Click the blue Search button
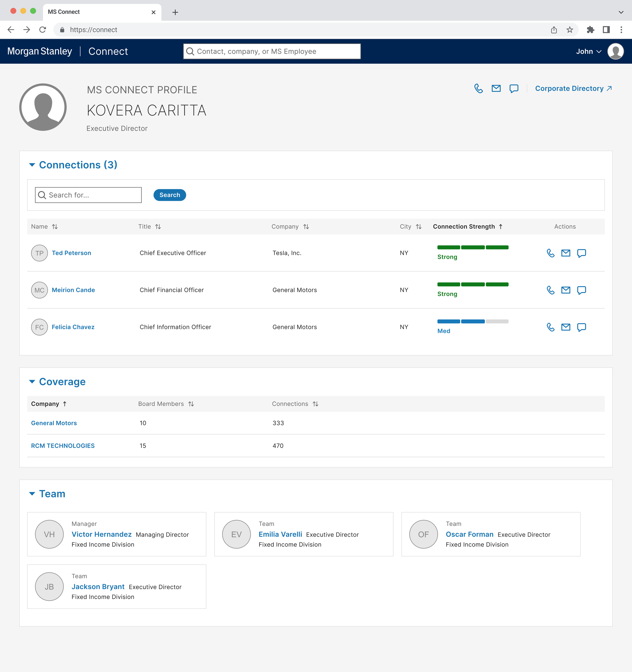This screenshot has height=672, width=632. coord(170,195)
